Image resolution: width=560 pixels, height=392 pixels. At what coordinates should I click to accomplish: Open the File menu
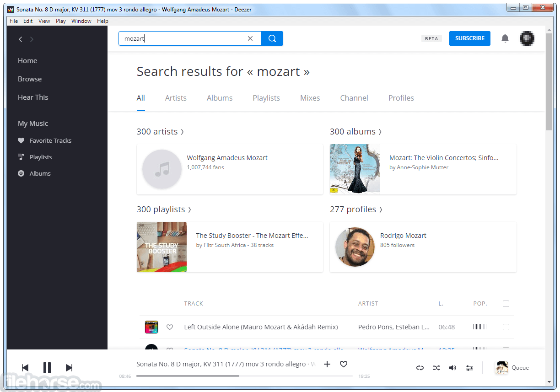point(14,21)
